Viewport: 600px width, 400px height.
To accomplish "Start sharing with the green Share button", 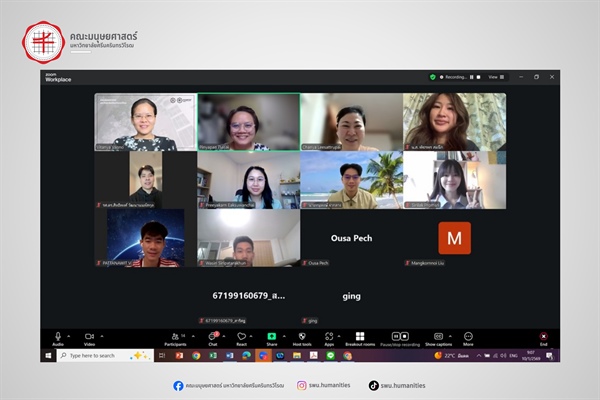I will coord(271,337).
